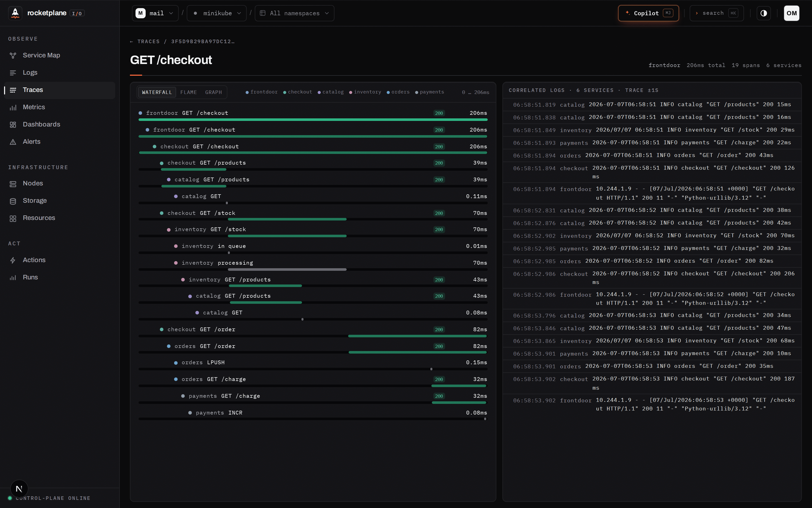Open log entry at 06:58:52.986 checkout

(x=652, y=278)
